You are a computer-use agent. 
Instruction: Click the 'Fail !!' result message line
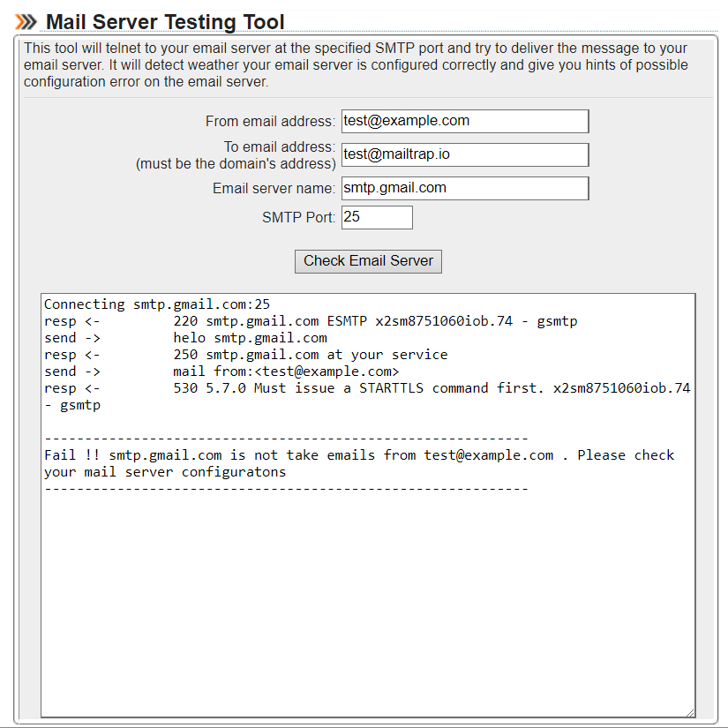pyautogui.click(x=359, y=463)
